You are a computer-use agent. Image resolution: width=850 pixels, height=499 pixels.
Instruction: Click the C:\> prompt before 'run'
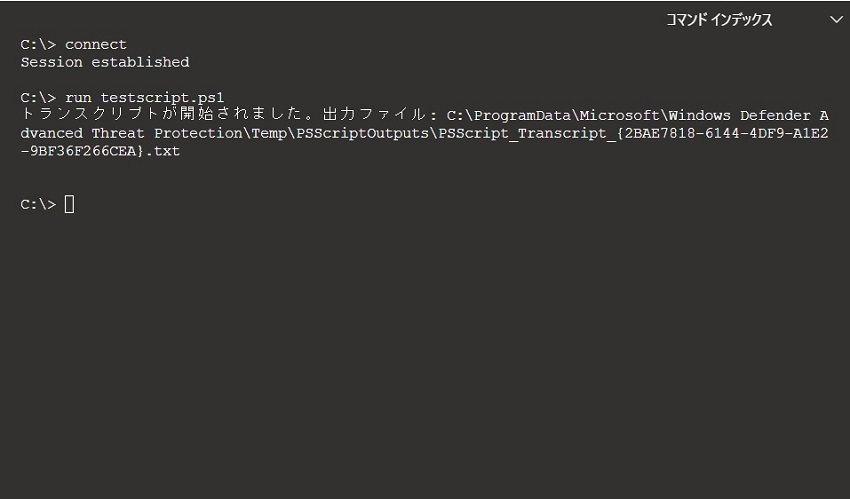pyautogui.click(x=38, y=98)
